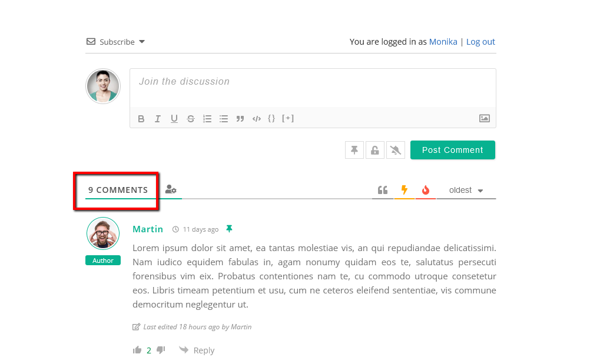Screen dimensions: 600x364
Task: Click the underline formatting icon
Action: pos(174,119)
